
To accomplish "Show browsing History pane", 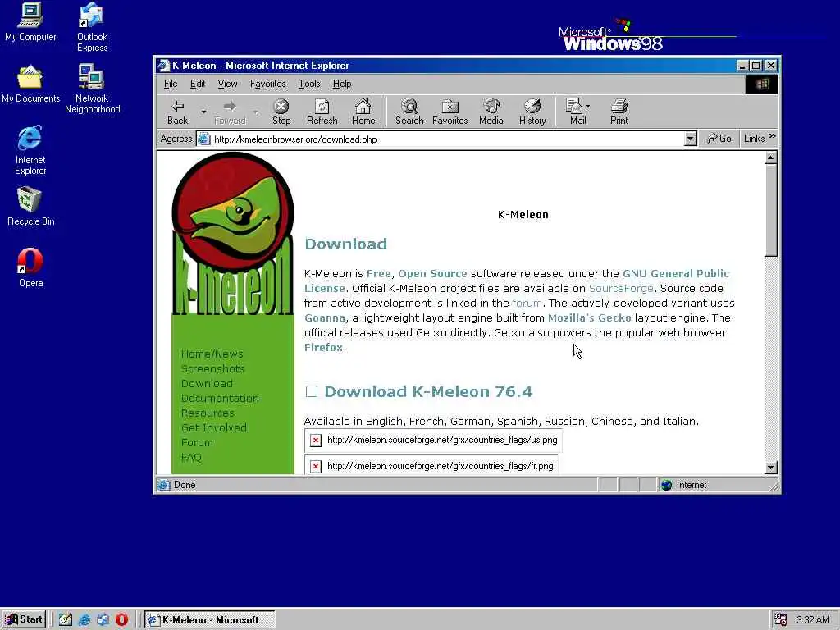I will (x=532, y=112).
